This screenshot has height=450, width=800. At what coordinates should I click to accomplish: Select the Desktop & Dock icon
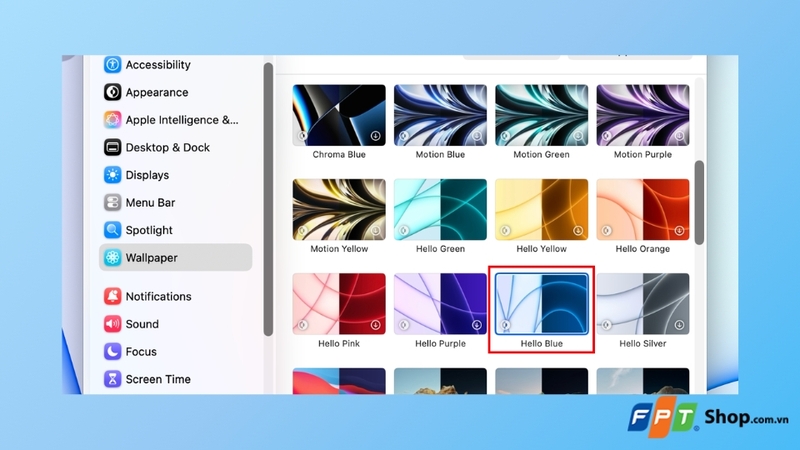(x=112, y=147)
